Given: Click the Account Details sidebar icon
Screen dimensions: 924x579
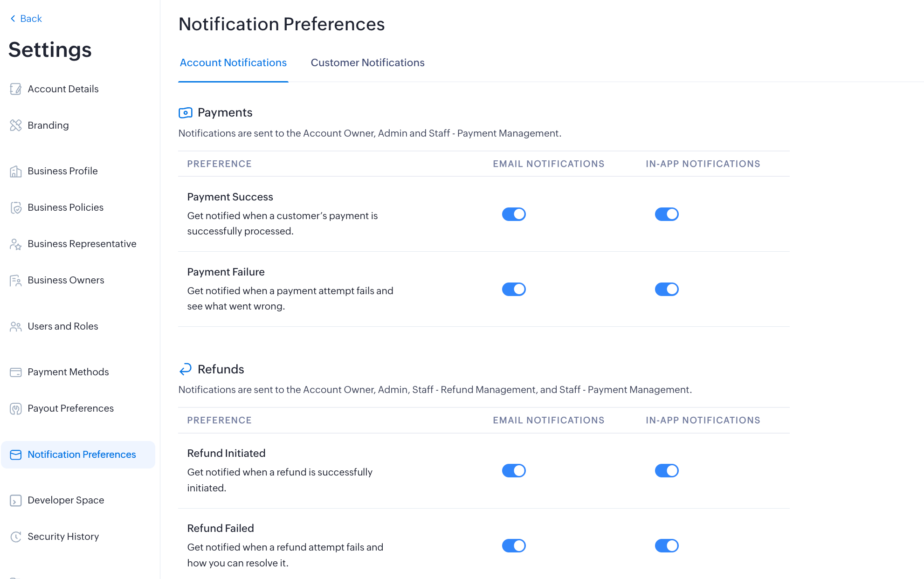Looking at the screenshot, I should [16, 89].
